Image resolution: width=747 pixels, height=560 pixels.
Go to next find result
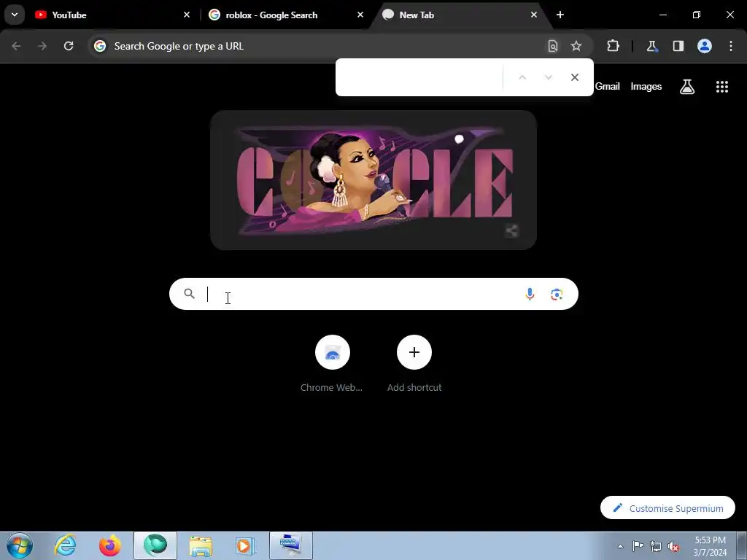pos(549,77)
